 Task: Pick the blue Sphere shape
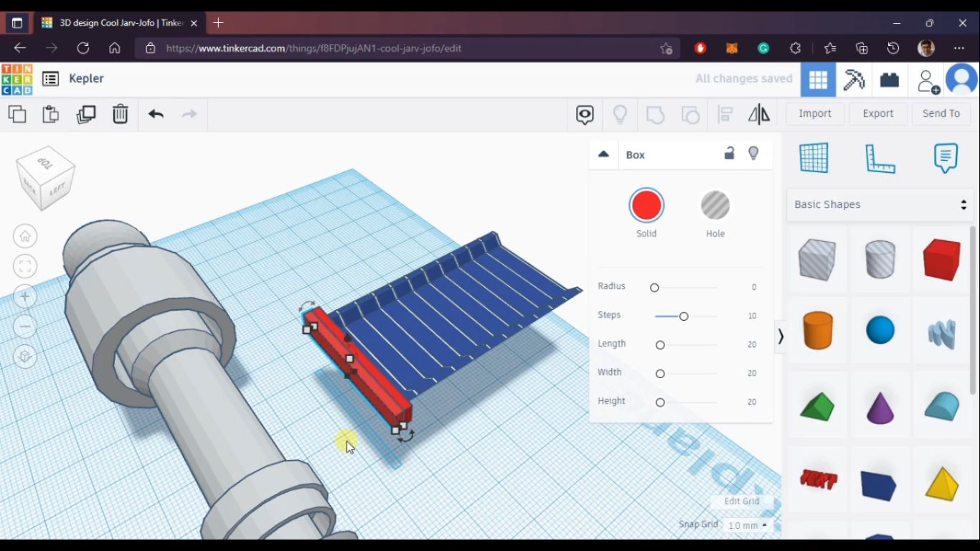click(x=880, y=330)
